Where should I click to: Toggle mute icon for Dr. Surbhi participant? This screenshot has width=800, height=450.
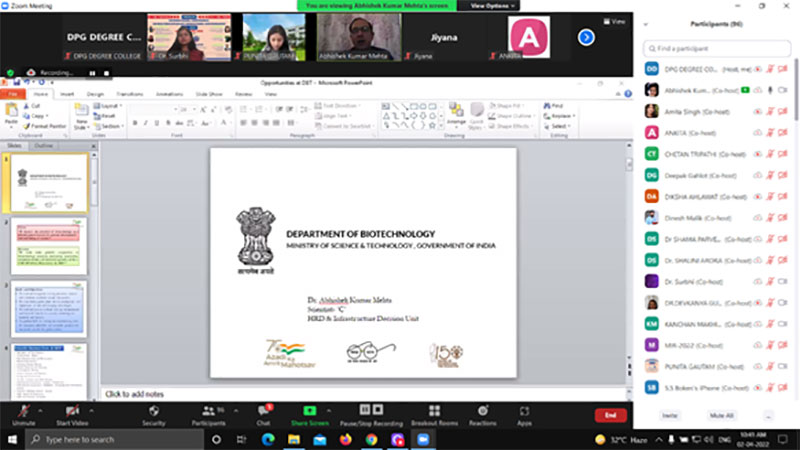(770, 281)
